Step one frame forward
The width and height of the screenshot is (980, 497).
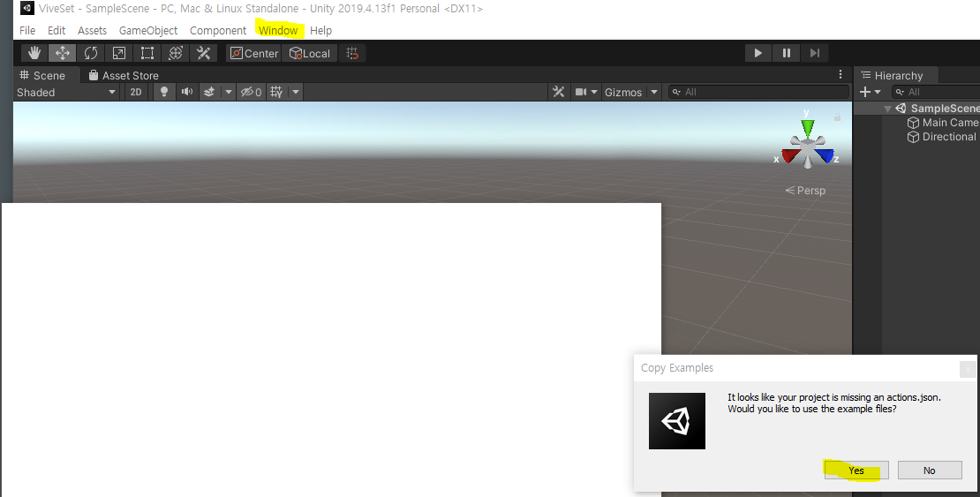click(x=814, y=53)
